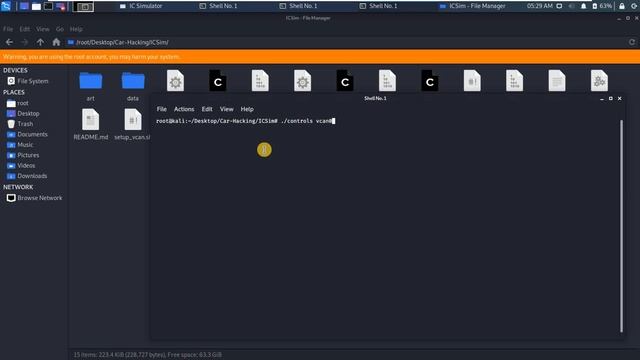The width and height of the screenshot is (640, 360).
Task: Go forward in File Manager
Action: tap(24, 42)
